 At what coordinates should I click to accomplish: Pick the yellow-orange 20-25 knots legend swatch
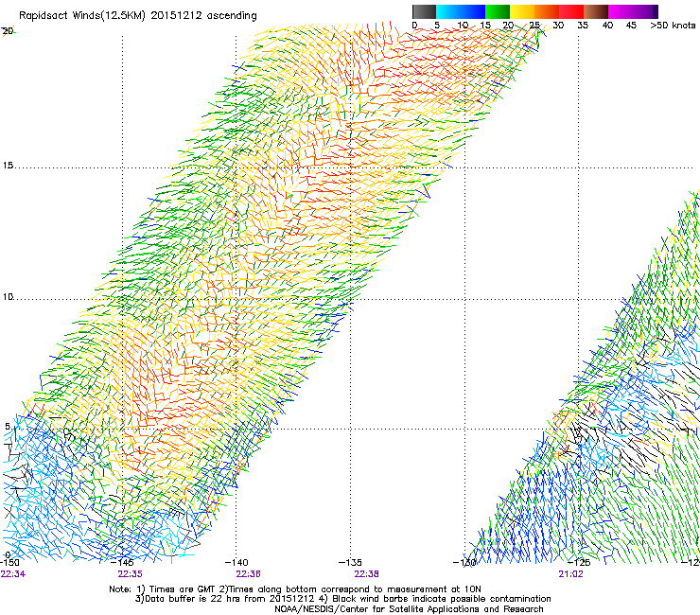coord(522,11)
